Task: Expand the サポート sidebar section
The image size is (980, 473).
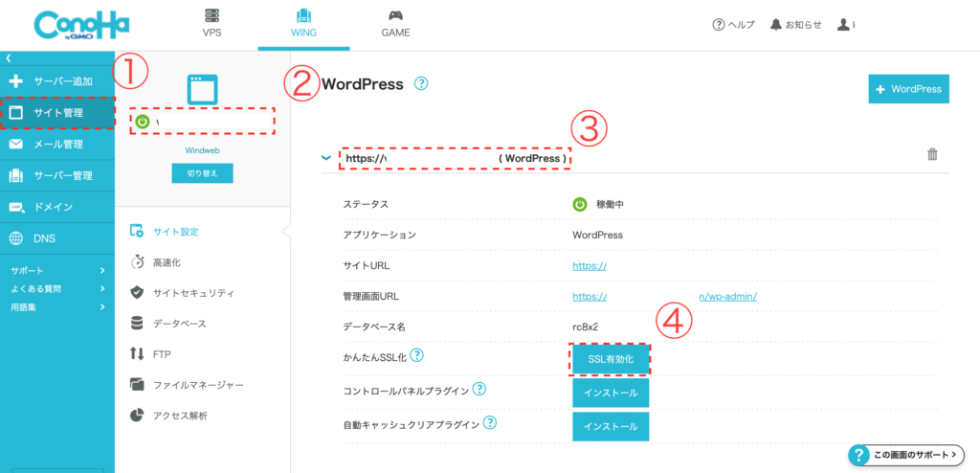Action: (56, 271)
